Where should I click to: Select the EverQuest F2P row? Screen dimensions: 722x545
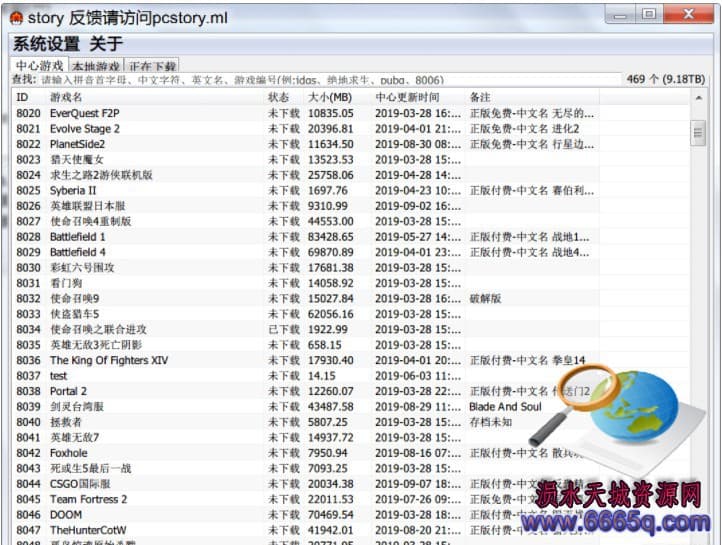point(352,113)
